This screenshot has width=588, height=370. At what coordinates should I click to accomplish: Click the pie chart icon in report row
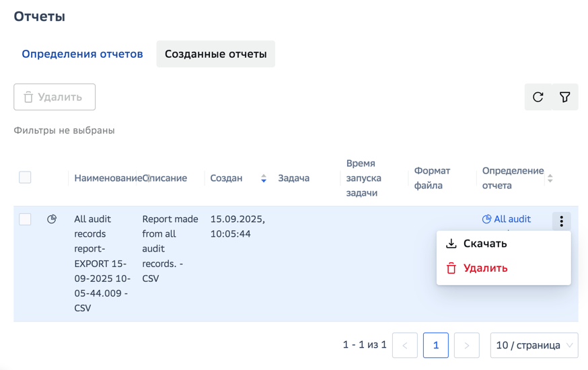pos(52,219)
